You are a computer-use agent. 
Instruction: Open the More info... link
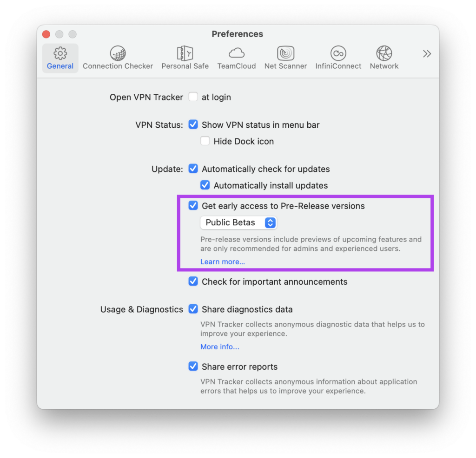(220, 347)
